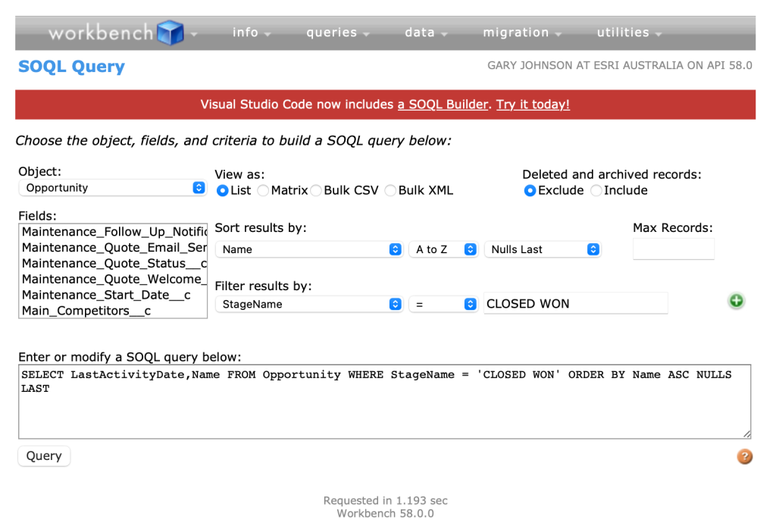The height and width of the screenshot is (532, 776).
Task: Choose Bulk CSV view option
Action: pyautogui.click(x=316, y=191)
